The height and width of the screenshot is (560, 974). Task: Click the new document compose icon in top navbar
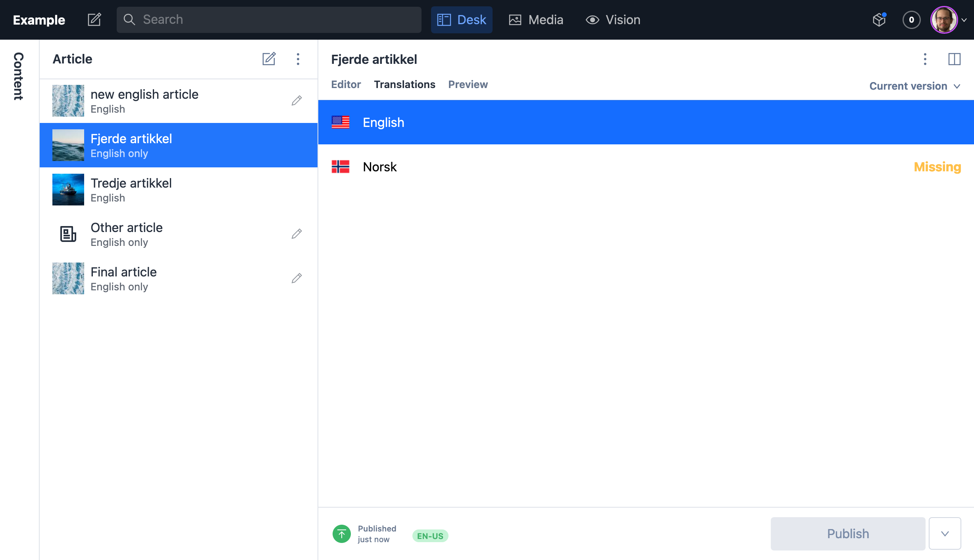(94, 19)
